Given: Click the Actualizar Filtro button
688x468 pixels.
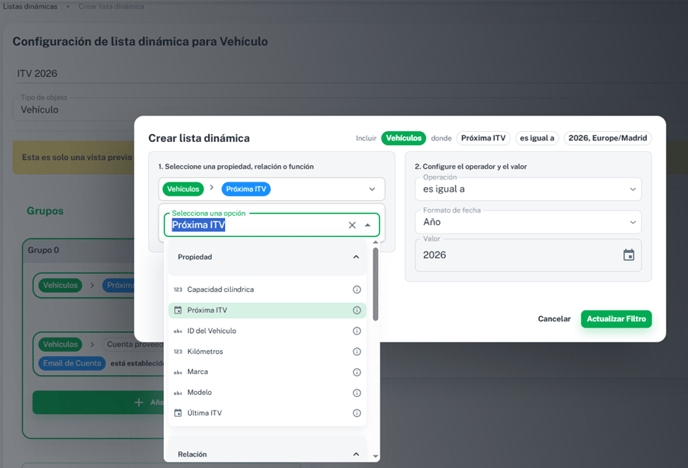Looking at the screenshot, I should tap(616, 319).
